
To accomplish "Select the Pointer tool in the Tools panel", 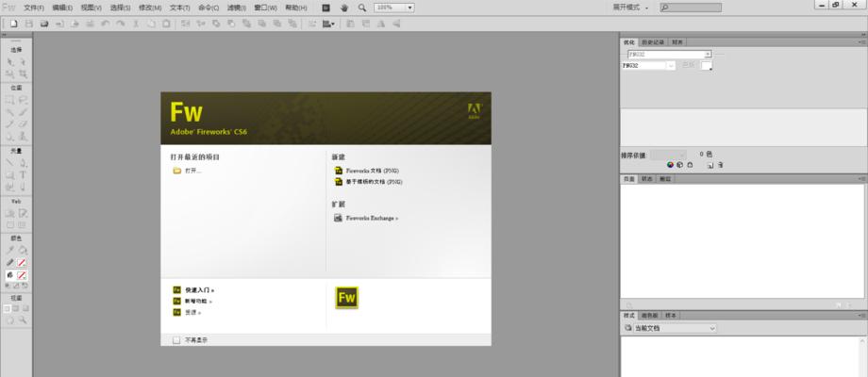I will point(10,62).
